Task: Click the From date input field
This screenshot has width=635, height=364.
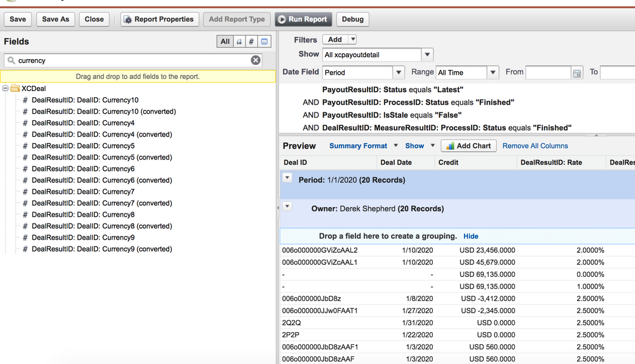Action: [x=548, y=73]
